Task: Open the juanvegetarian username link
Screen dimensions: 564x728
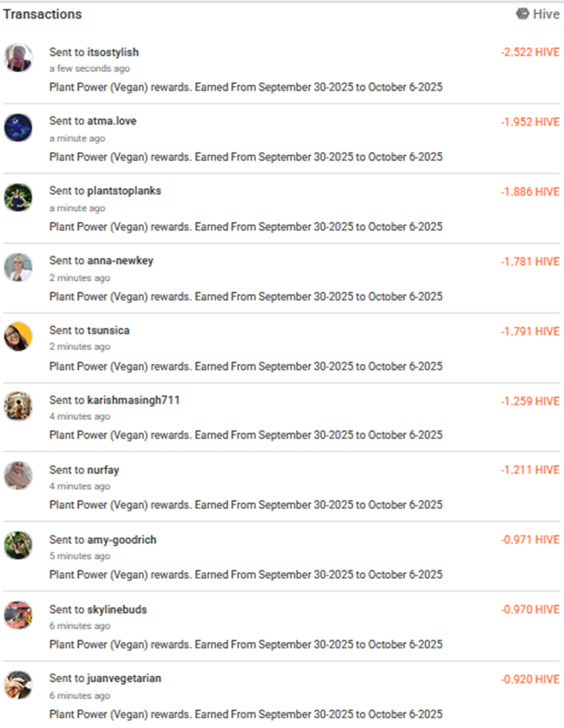Action: (x=124, y=678)
